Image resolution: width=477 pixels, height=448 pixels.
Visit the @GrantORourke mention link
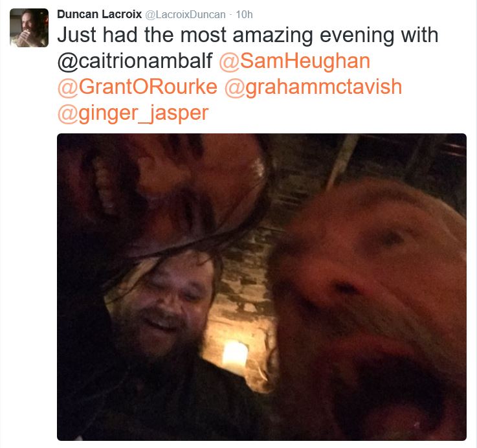click(137, 87)
